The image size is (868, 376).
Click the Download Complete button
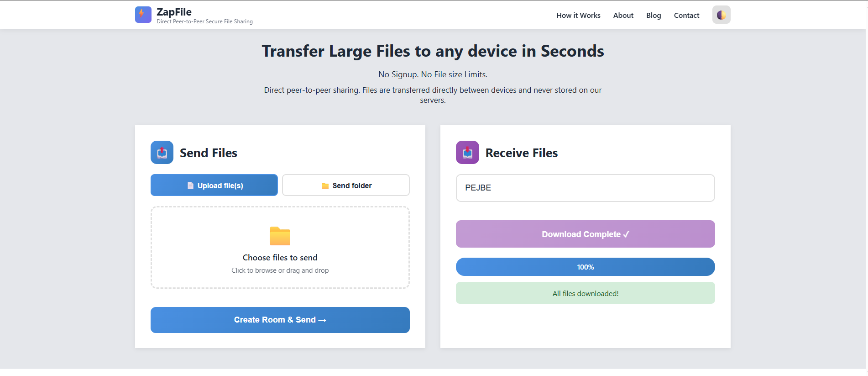coord(585,234)
